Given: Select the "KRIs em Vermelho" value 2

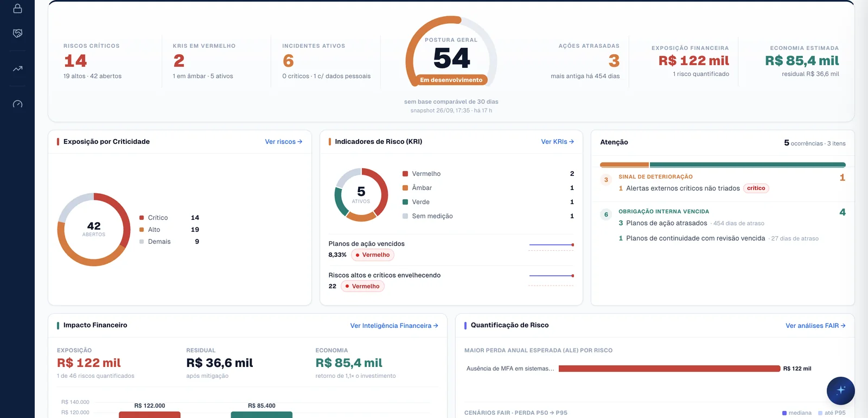Looking at the screenshot, I should click(179, 61).
